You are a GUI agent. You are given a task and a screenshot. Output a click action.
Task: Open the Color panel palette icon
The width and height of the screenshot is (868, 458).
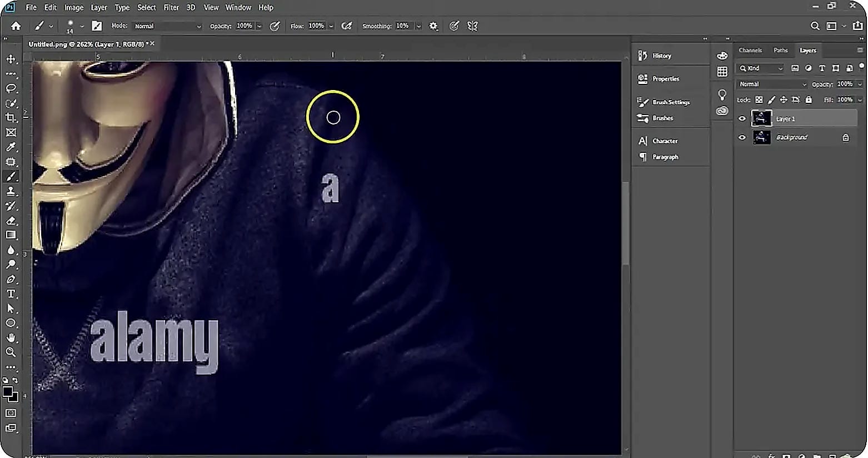click(x=722, y=56)
